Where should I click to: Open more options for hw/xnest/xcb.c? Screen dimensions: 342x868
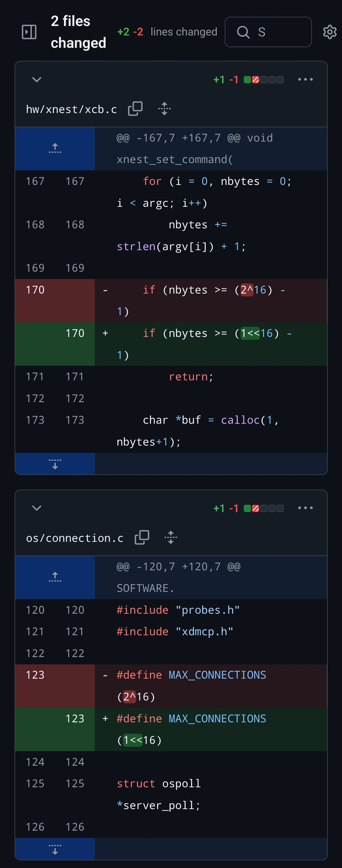coord(305,79)
